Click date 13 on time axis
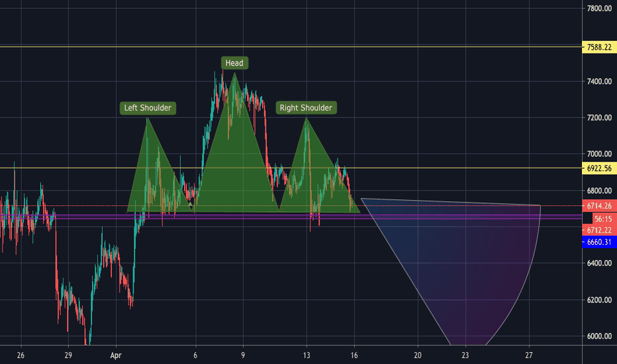617x364 pixels. [x=307, y=355]
